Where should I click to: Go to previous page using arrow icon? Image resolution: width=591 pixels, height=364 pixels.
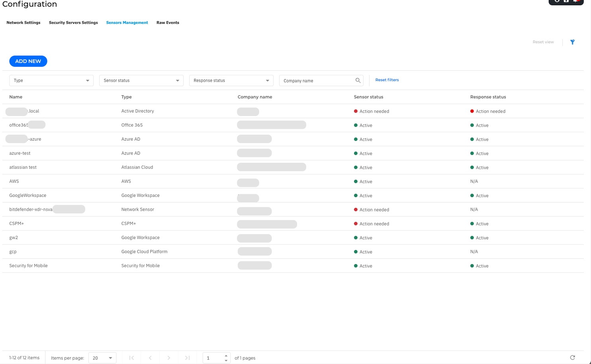point(150,358)
